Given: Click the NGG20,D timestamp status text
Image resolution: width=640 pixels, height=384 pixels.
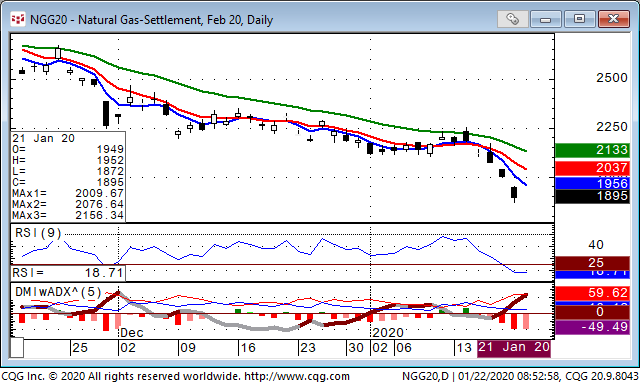Looking at the screenshot, I should point(520,376).
